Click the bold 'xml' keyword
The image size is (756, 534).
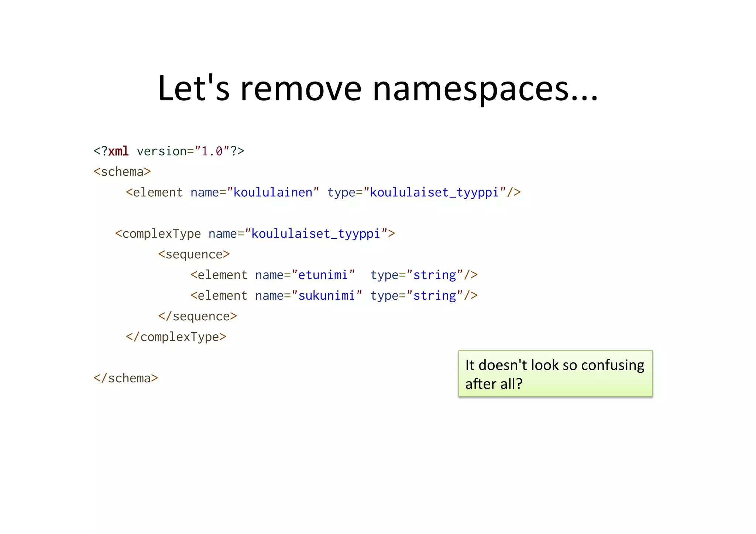[x=118, y=151]
